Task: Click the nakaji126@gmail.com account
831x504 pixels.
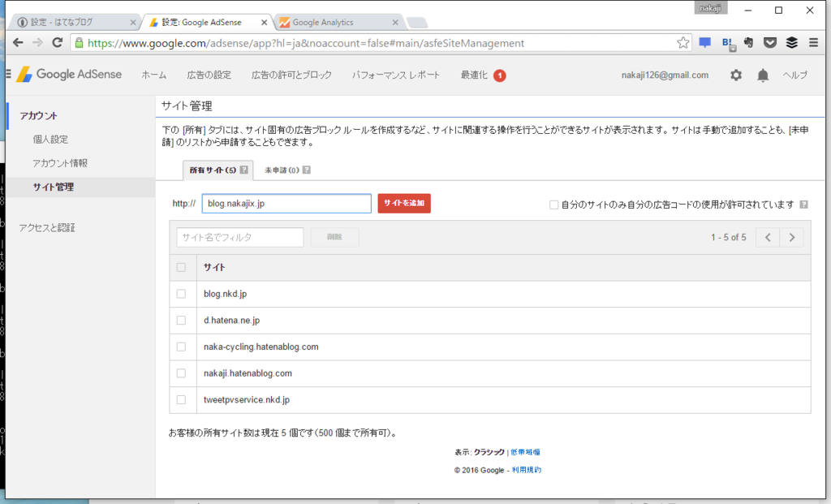Action: click(665, 75)
